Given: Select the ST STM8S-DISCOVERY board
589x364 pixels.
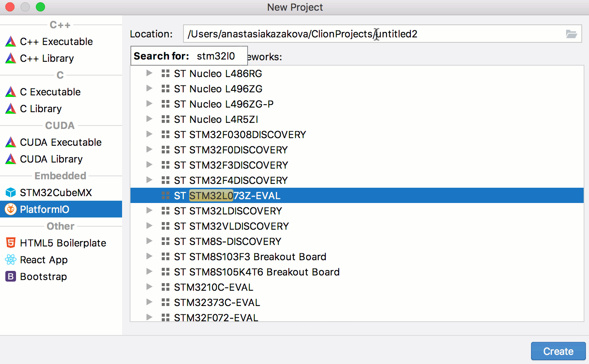Looking at the screenshot, I should [x=357, y=241].
